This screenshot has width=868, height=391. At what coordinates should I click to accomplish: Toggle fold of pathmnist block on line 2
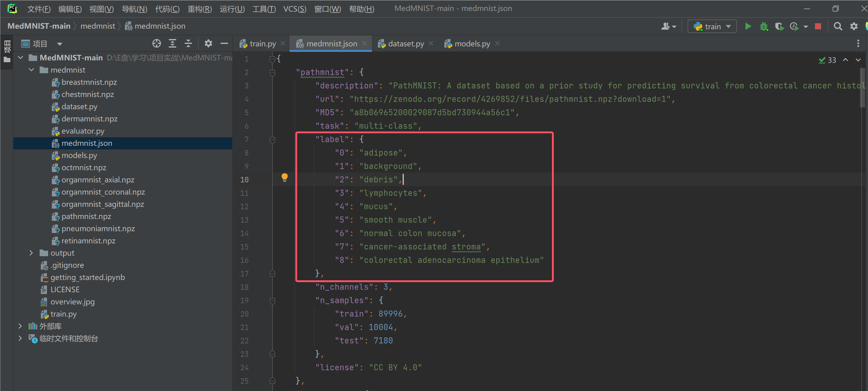(272, 72)
